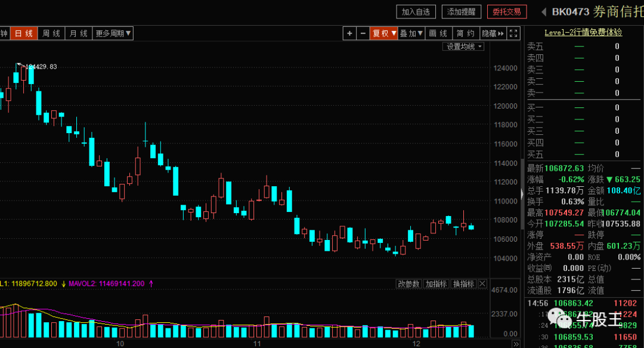Click scroll-right arrows at chart bottom
The height and width of the screenshot is (348, 644).
516,343
